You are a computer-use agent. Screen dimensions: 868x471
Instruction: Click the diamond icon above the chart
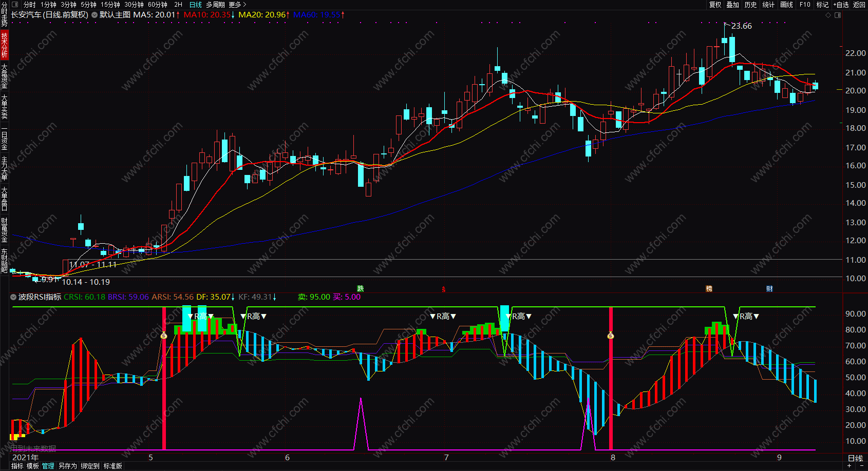click(x=828, y=15)
